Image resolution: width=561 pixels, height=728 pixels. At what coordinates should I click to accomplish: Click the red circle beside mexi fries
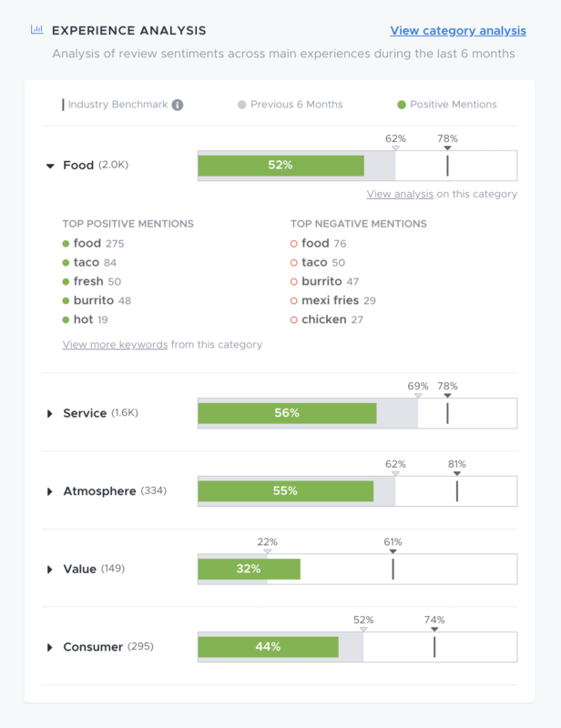pyautogui.click(x=292, y=301)
